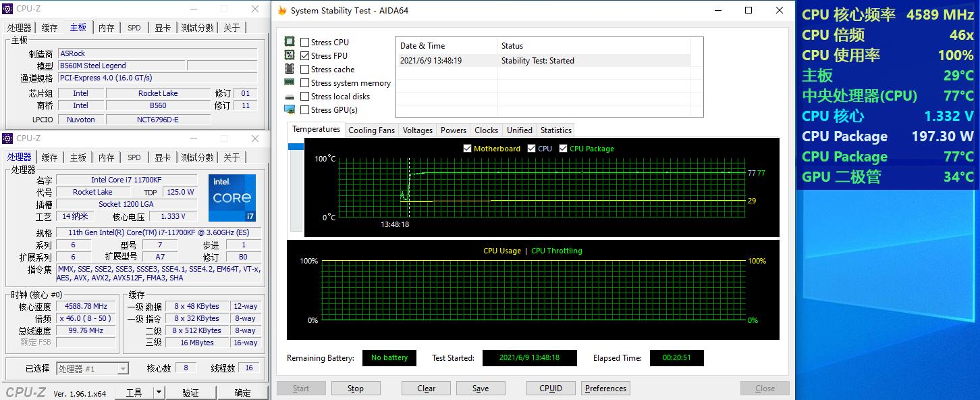Click the Stress local disks drive icon

(x=290, y=96)
